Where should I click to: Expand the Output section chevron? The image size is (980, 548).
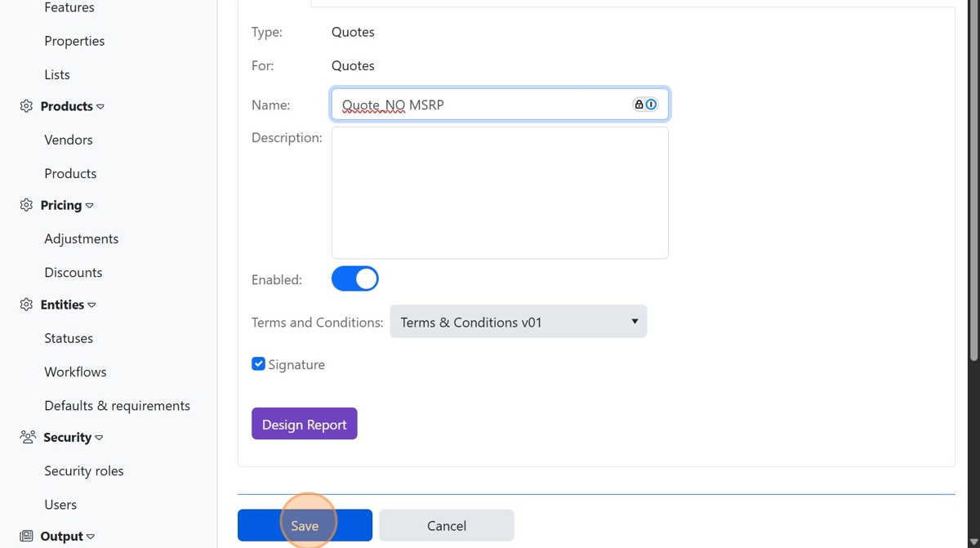pos(91,537)
